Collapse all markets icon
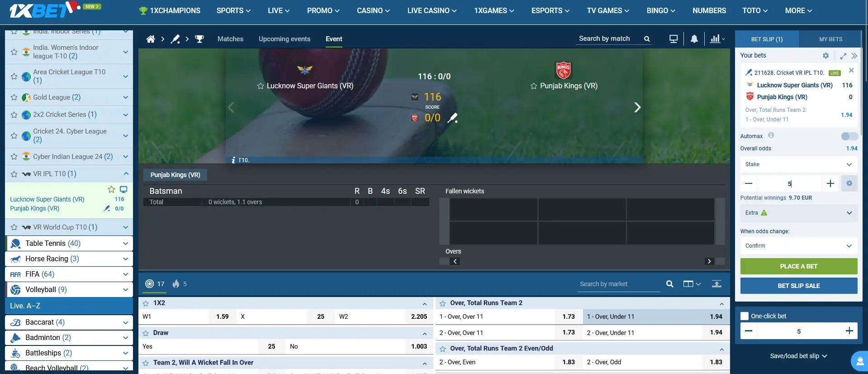 pos(717,284)
